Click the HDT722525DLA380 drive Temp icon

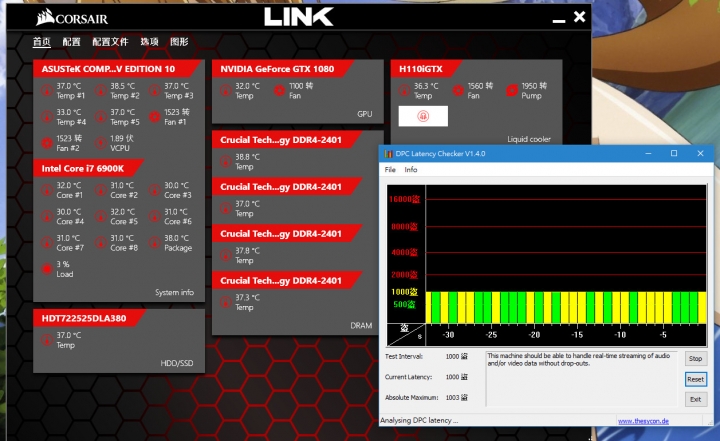[47, 340]
